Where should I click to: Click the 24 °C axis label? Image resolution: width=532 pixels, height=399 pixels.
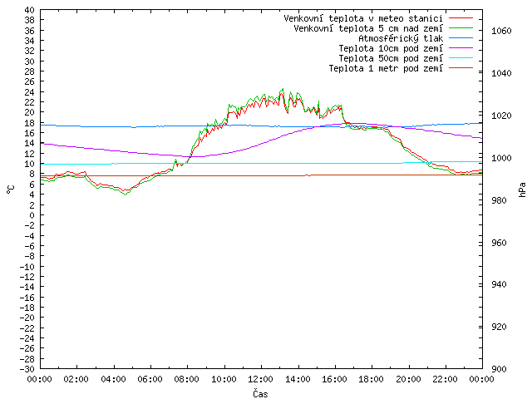tap(30, 92)
